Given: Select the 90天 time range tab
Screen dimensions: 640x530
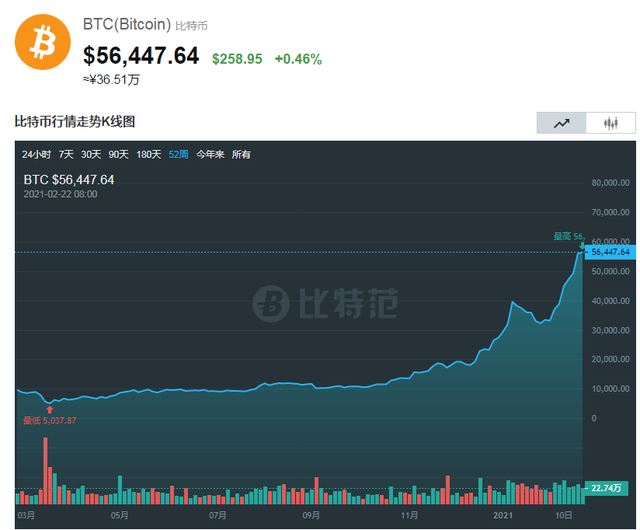Looking at the screenshot, I should coord(118,155).
